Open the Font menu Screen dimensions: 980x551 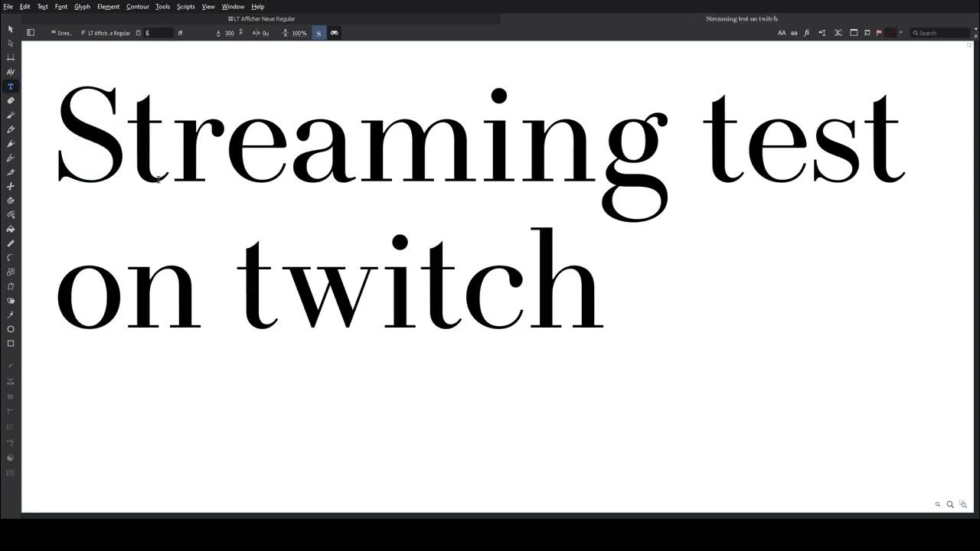point(61,6)
